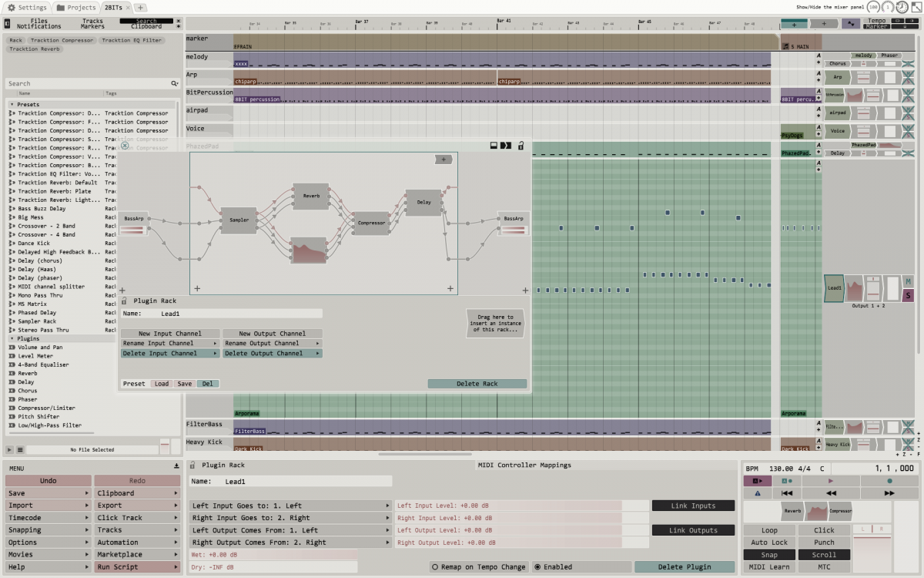
Task: Enable the Loop button
Action: (769, 530)
